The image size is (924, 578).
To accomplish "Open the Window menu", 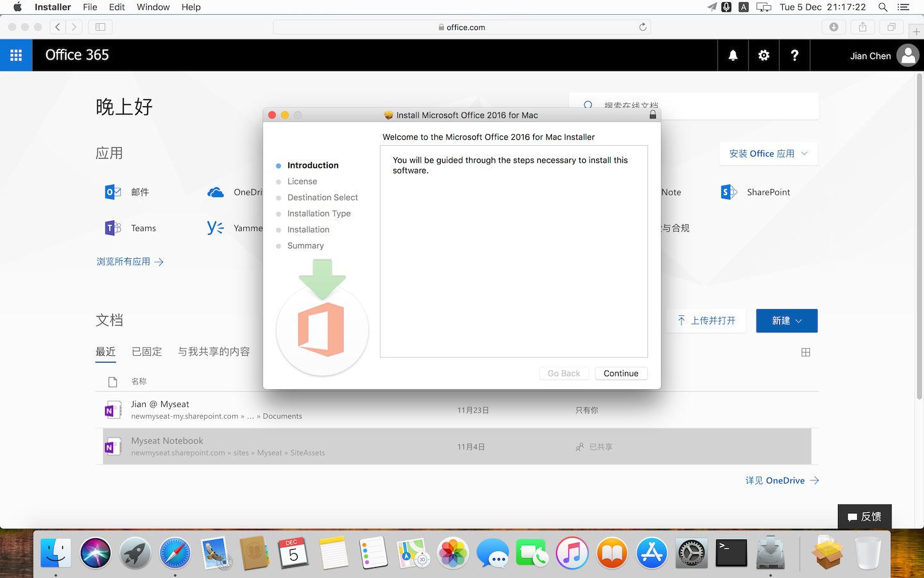I will click(153, 7).
